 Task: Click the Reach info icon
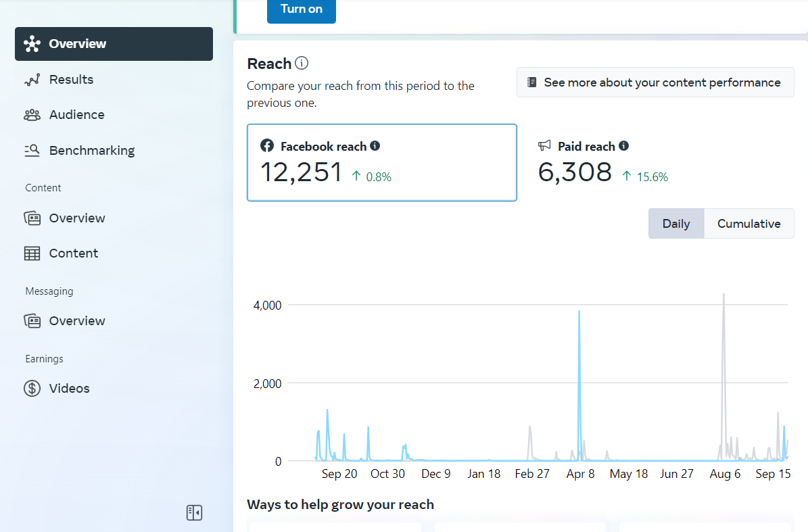tap(302, 64)
